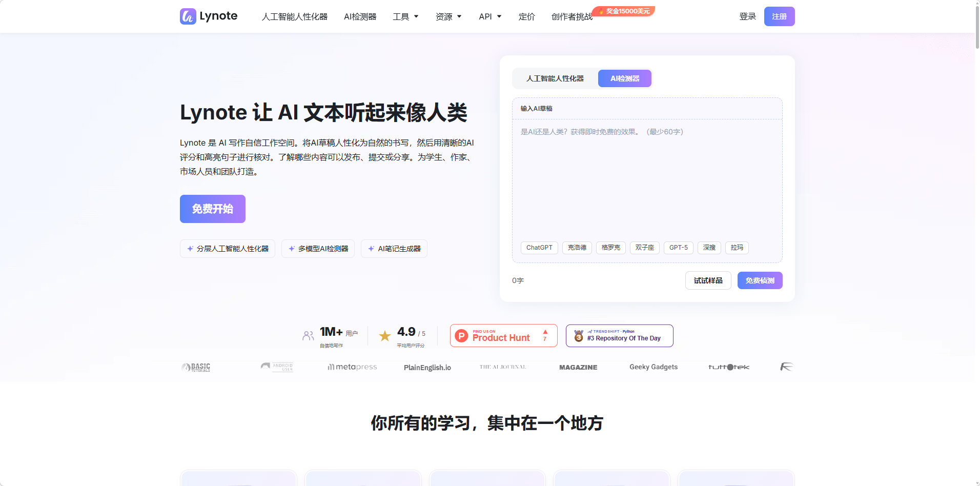Click the gold star rating icon

pyautogui.click(x=385, y=336)
